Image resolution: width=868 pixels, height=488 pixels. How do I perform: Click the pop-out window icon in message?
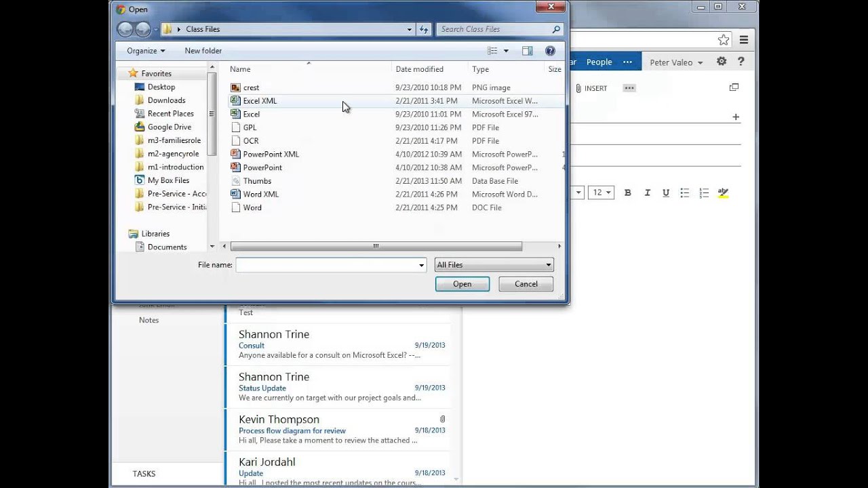tap(733, 87)
